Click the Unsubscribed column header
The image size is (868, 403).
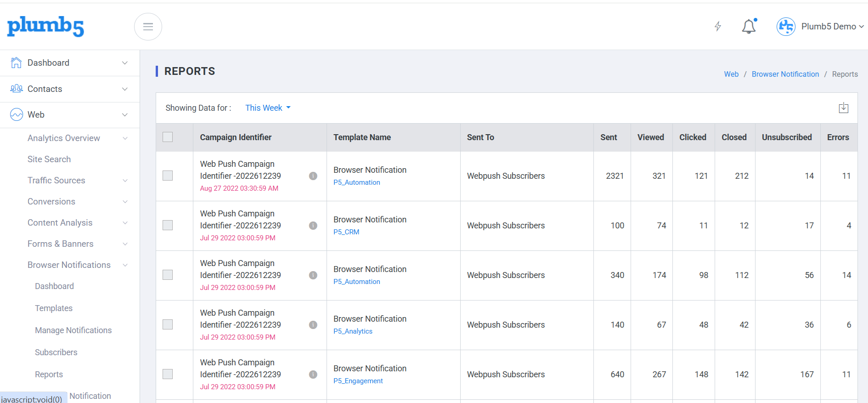(x=787, y=137)
